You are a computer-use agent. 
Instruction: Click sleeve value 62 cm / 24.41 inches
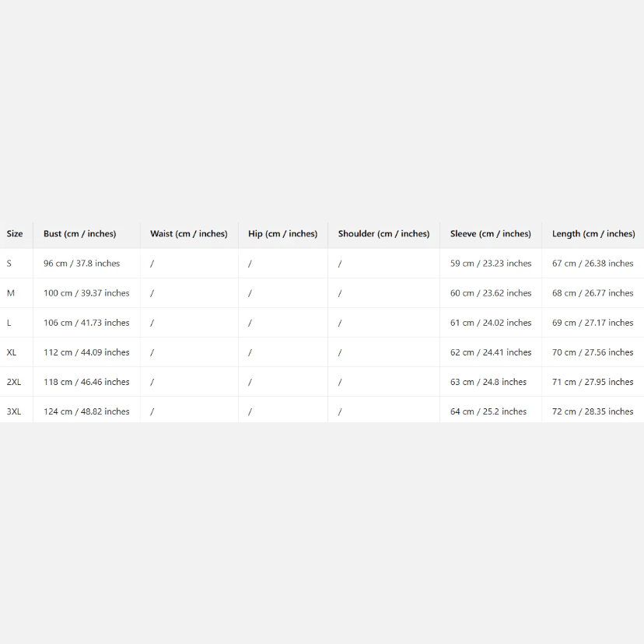tap(490, 352)
